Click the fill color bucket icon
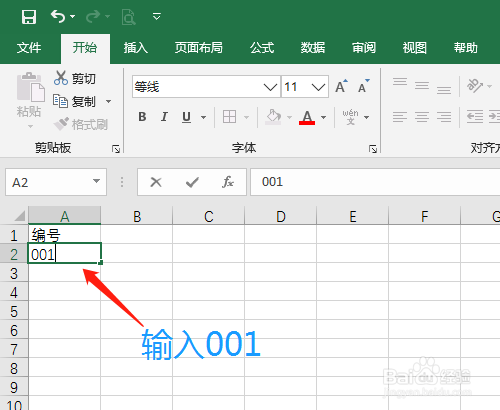 (x=273, y=117)
